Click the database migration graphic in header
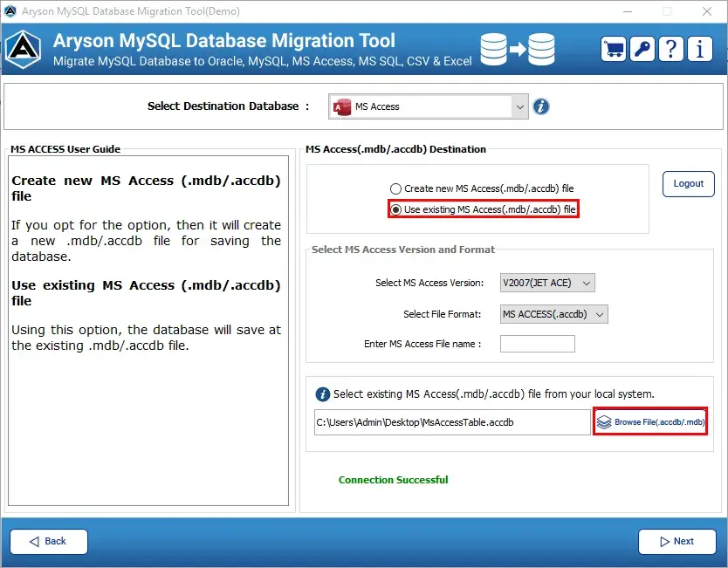 tap(518, 49)
